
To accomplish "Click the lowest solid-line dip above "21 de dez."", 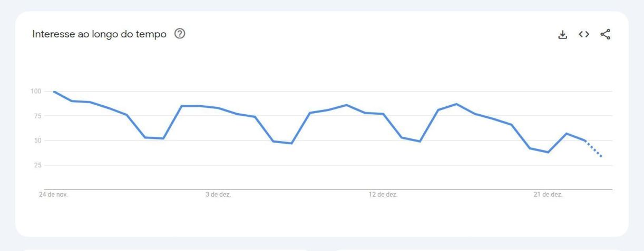I will tap(548, 152).
